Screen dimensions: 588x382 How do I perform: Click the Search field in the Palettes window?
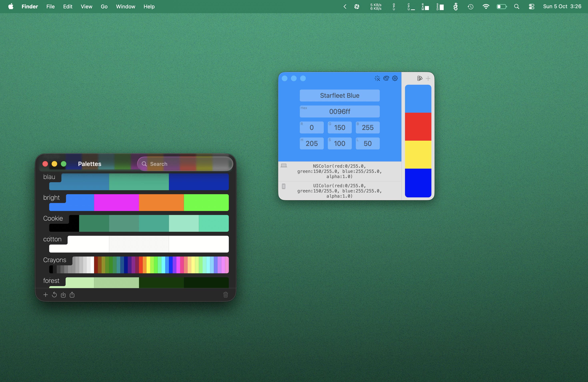(x=185, y=164)
